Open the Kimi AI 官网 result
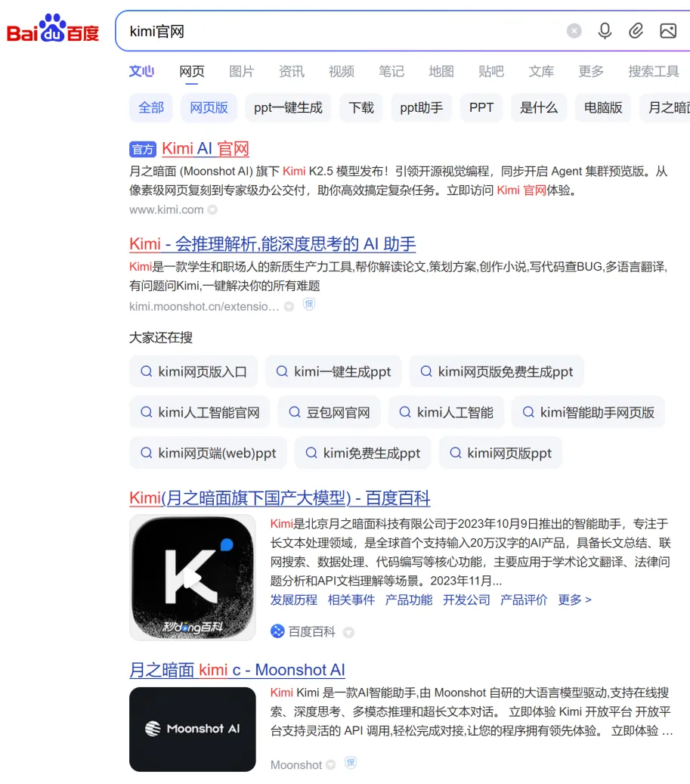The width and height of the screenshot is (690, 784). coord(206,148)
